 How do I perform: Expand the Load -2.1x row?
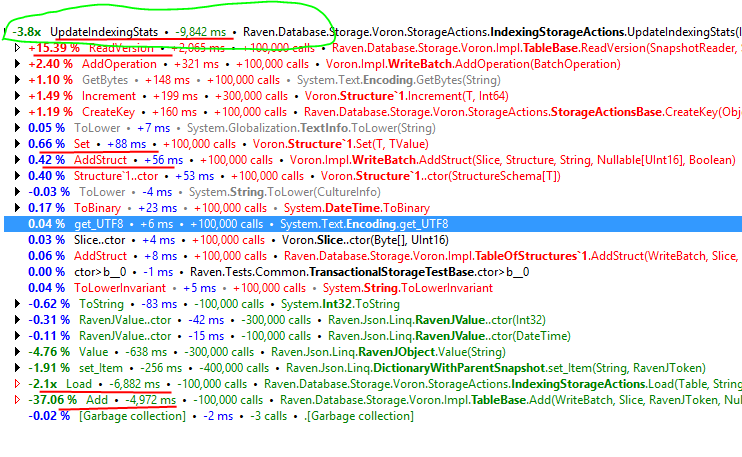17,384
